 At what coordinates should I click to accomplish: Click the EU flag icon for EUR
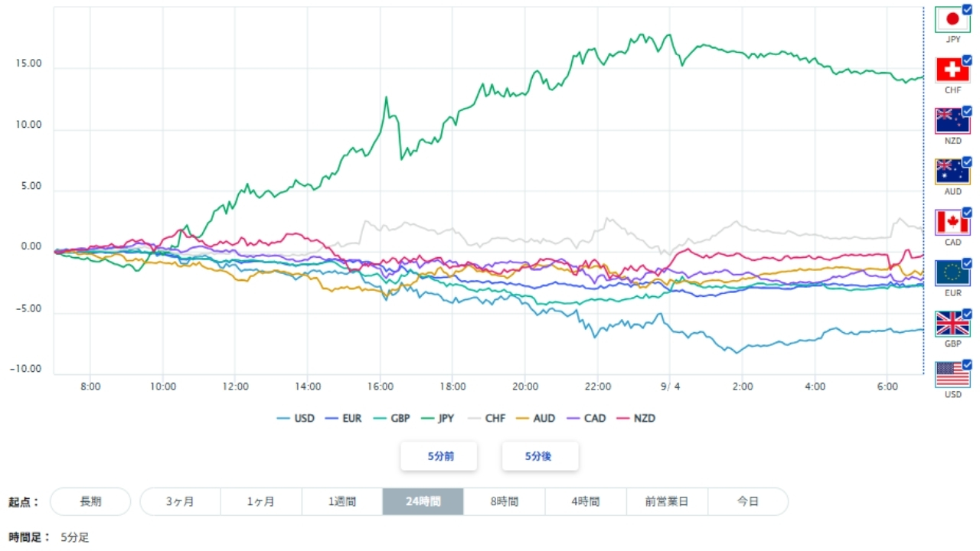point(952,272)
